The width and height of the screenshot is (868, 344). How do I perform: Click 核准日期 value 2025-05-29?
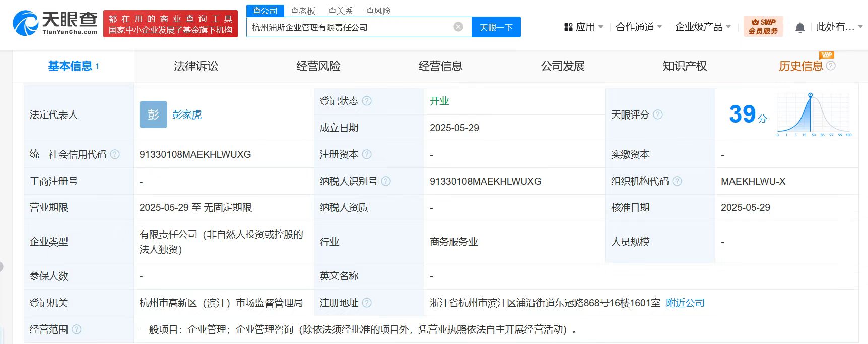(x=746, y=207)
